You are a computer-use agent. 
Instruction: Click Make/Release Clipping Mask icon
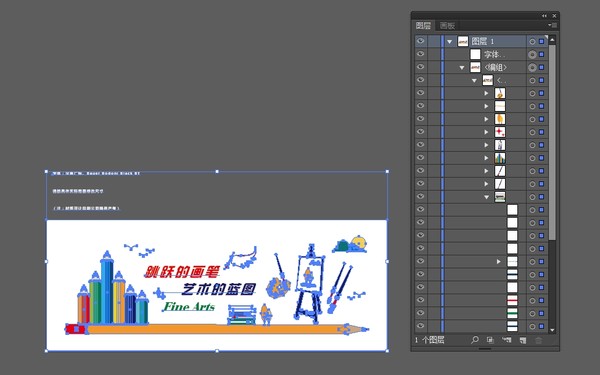coord(490,340)
